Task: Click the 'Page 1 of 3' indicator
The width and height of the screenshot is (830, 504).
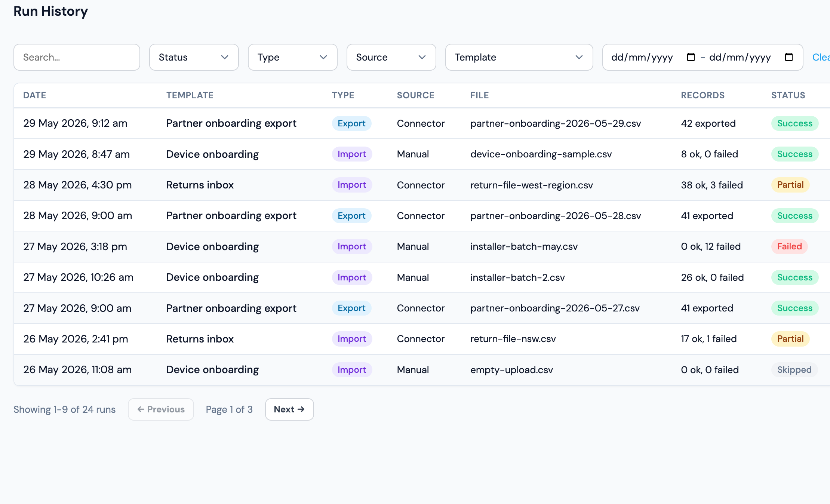Action: click(x=229, y=409)
